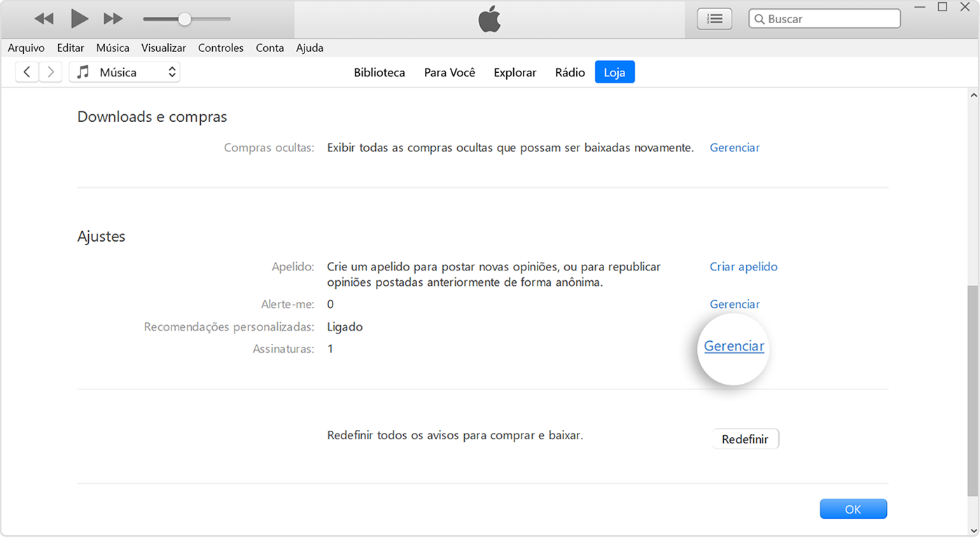The image size is (980, 538).
Task: Switch to the Para Você tab
Action: [x=449, y=72]
